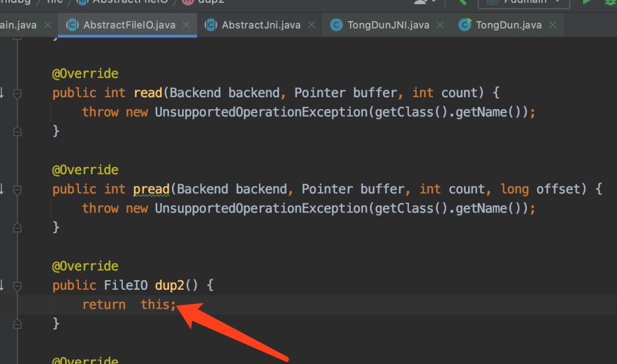This screenshot has width=617, height=364.
Task: Click getName() call in read method
Action: (x=488, y=112)
